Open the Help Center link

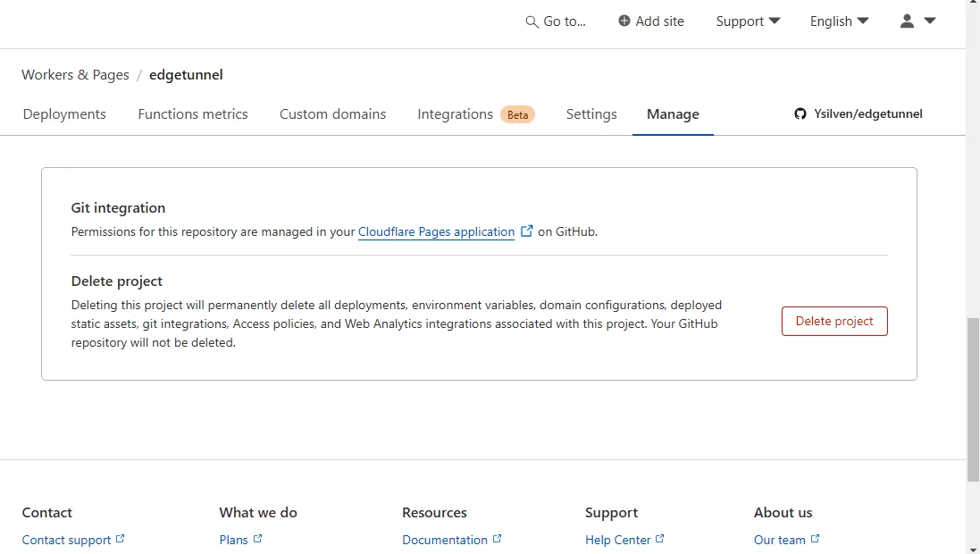pyautogui.click(x=617, y=541)
